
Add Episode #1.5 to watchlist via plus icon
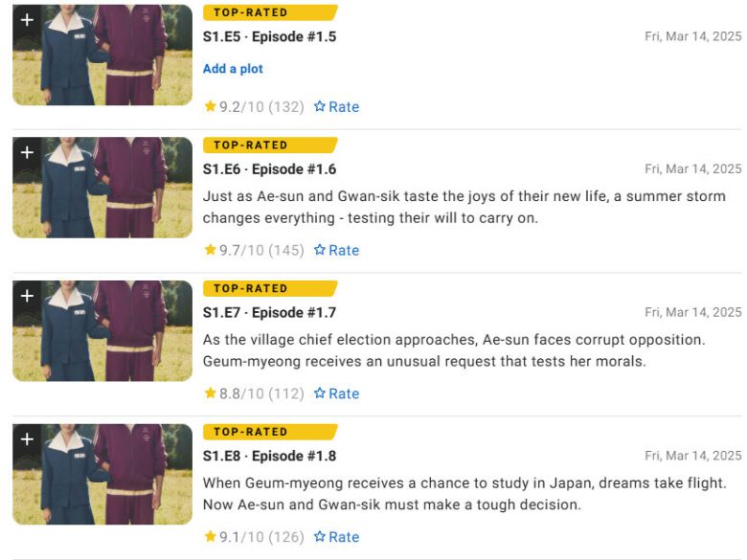[x=27, y=19]
